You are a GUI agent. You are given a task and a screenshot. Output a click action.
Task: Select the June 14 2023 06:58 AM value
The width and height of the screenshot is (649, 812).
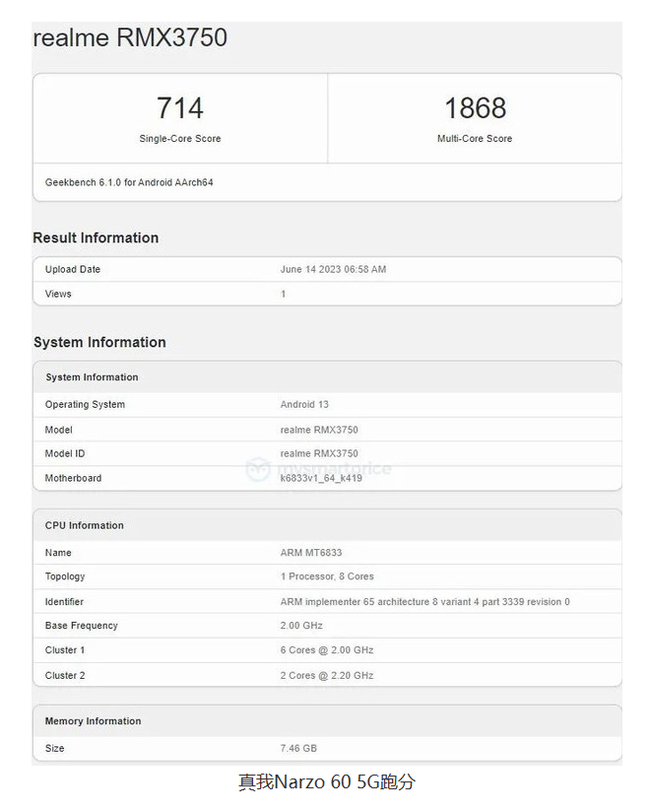pos(333,269)
